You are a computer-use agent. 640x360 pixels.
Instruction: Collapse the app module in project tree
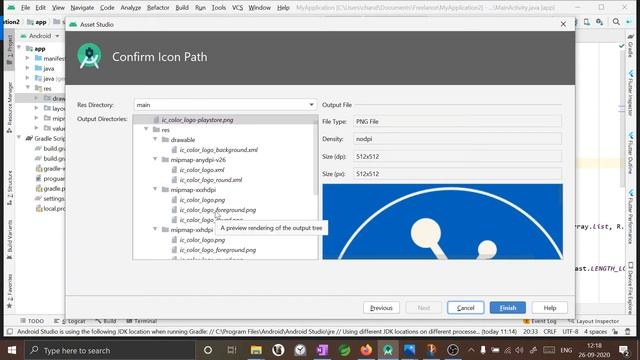point(19,48)
